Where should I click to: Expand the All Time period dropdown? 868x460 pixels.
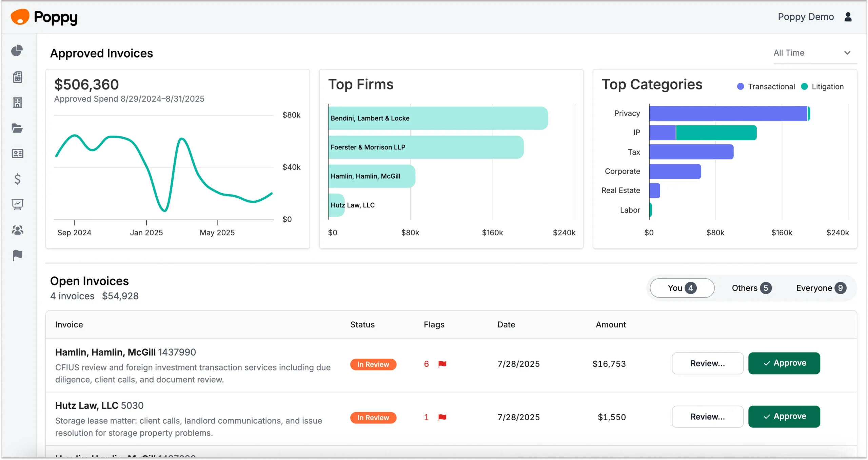coord(812,53)
